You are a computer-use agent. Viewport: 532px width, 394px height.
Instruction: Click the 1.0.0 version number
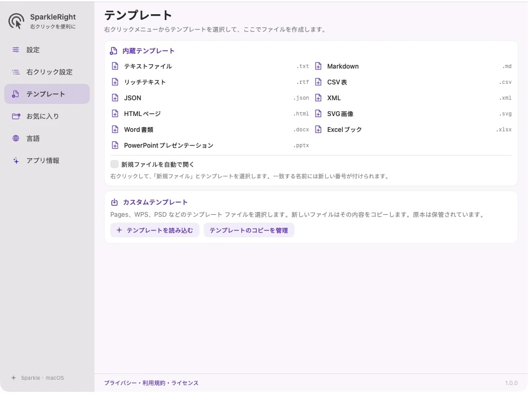pos(511,383)
